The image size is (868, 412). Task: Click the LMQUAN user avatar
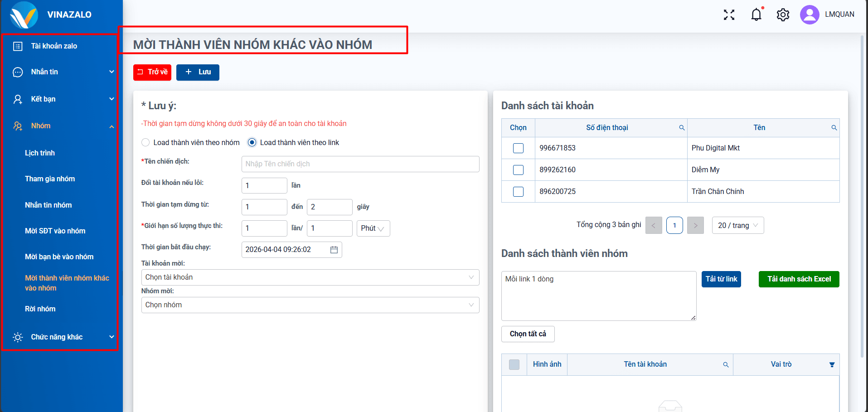pyautogui.click(x=809, y=15)
